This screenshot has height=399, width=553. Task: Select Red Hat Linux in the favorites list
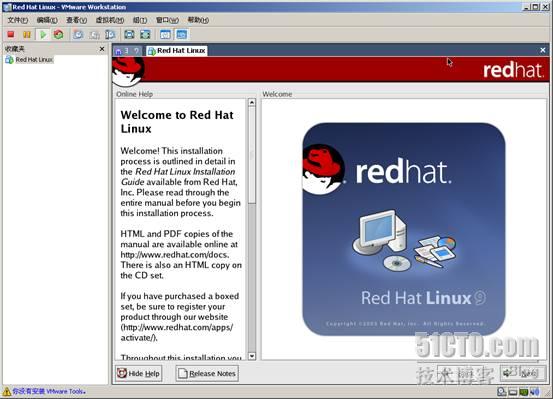click(34, 60)
